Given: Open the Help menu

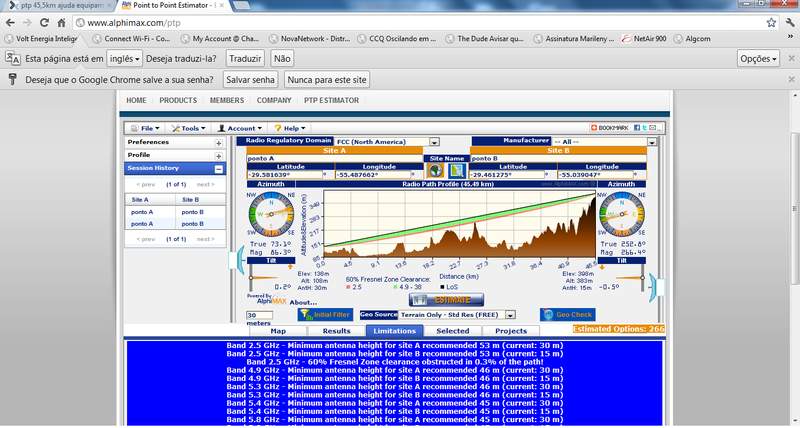Looking at the screenshot, I should point(290,128).
